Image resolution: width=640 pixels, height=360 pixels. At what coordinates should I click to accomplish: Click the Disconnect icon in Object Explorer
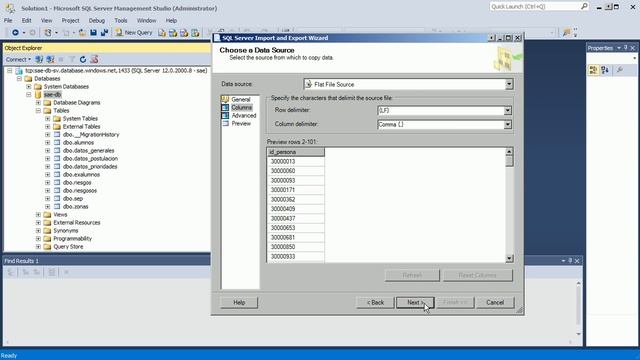pyautogui.click(x=50, y=59)
